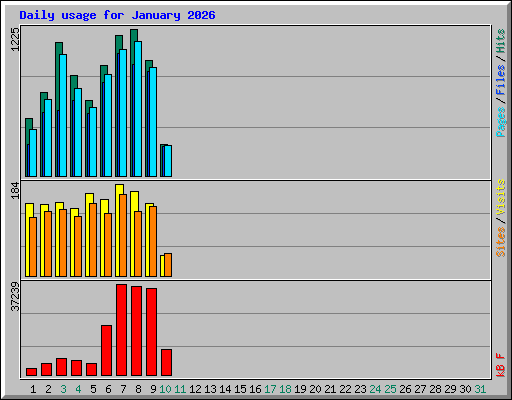
Task: Click the red KB bar for day 8
Action: [x=137, y=331]
